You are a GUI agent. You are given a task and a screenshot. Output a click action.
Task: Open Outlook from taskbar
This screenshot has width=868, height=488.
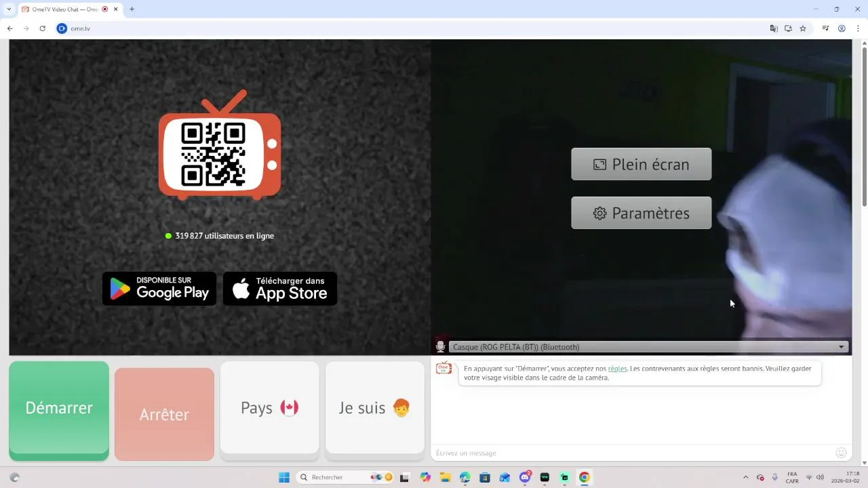[x=505, y=477]
